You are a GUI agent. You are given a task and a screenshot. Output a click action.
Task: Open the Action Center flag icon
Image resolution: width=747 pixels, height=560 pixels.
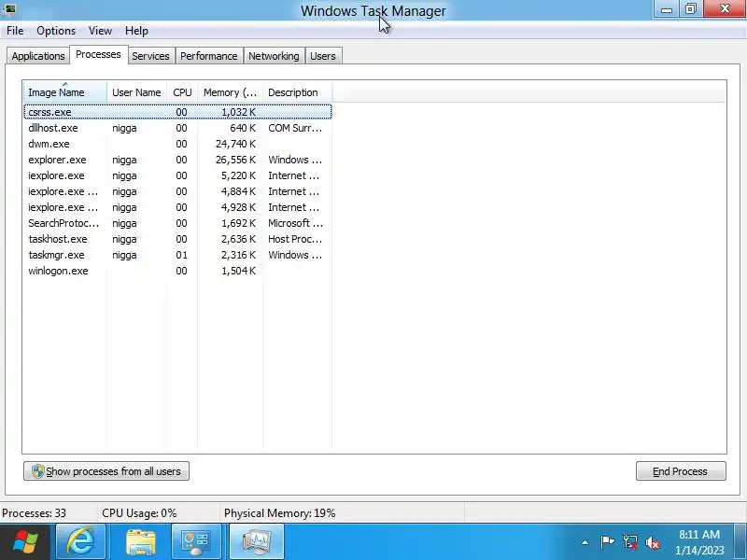[x=607, y=542]
